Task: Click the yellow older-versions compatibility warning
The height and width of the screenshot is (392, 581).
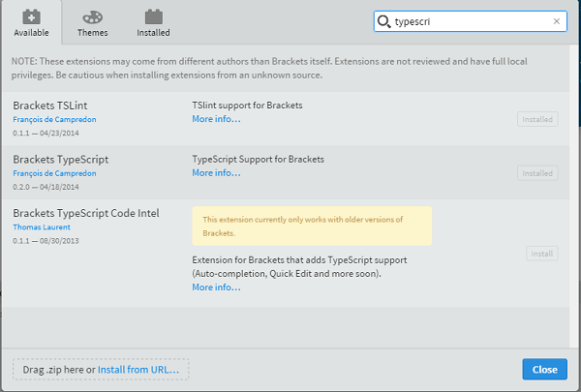Action: pyautogui.click(x=311, y=226)
